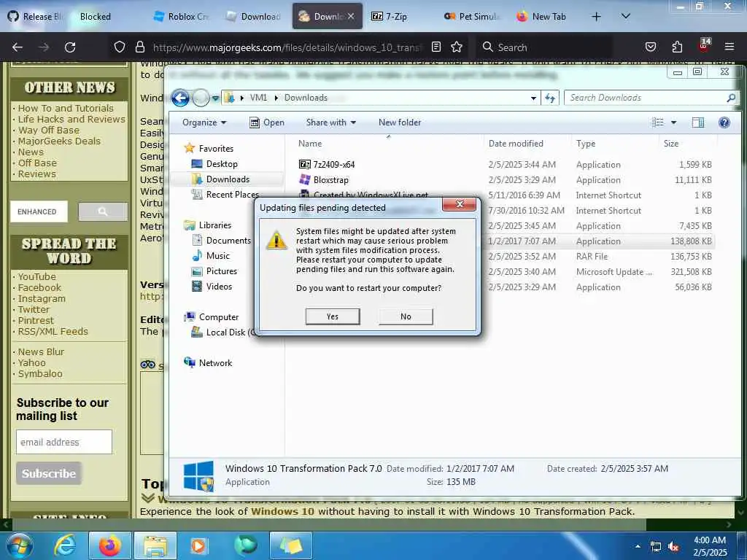Click the Subscribe button

point(49,473)
